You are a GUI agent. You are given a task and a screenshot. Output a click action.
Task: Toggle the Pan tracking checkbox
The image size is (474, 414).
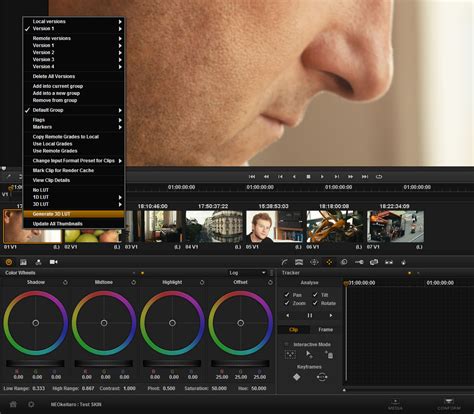[287, 295]
